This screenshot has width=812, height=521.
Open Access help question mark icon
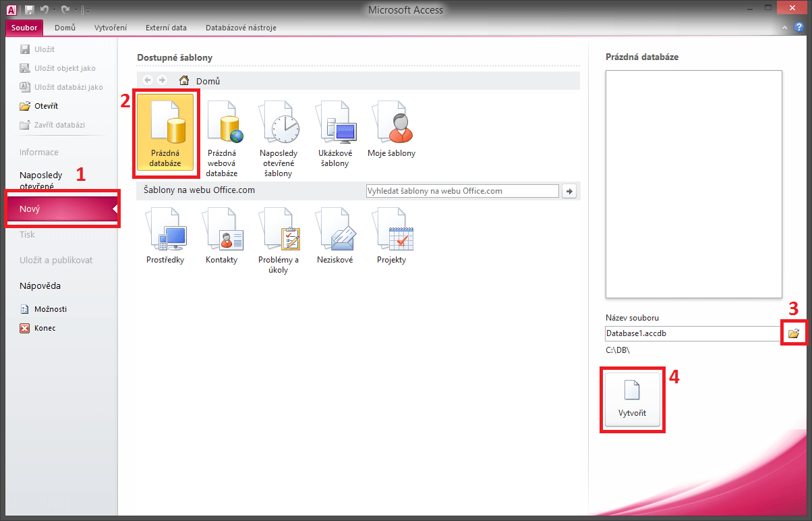[x=799, y=27]
